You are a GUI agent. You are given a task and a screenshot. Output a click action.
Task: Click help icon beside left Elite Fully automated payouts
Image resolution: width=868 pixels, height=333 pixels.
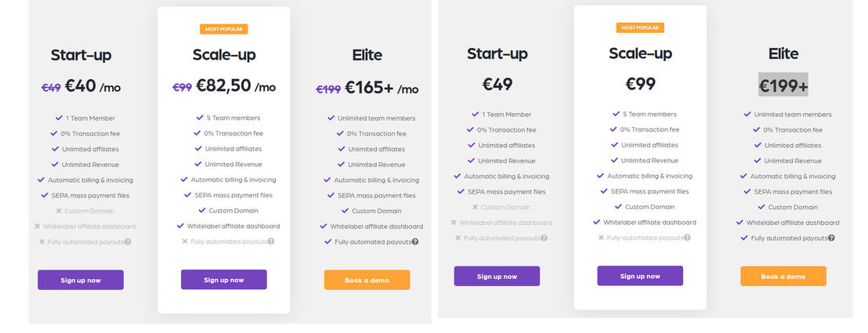[414, 241]
